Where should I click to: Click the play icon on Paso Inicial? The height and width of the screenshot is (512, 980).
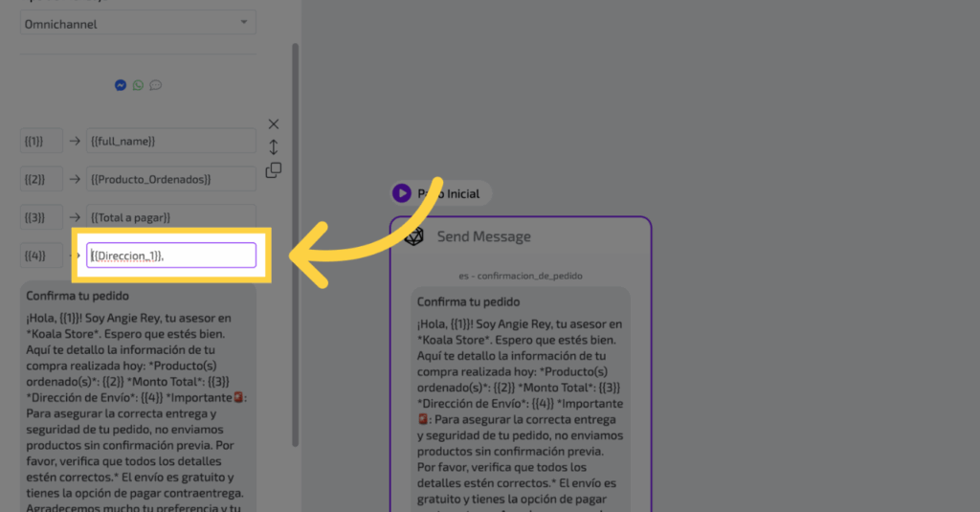[x=402, y=193]
